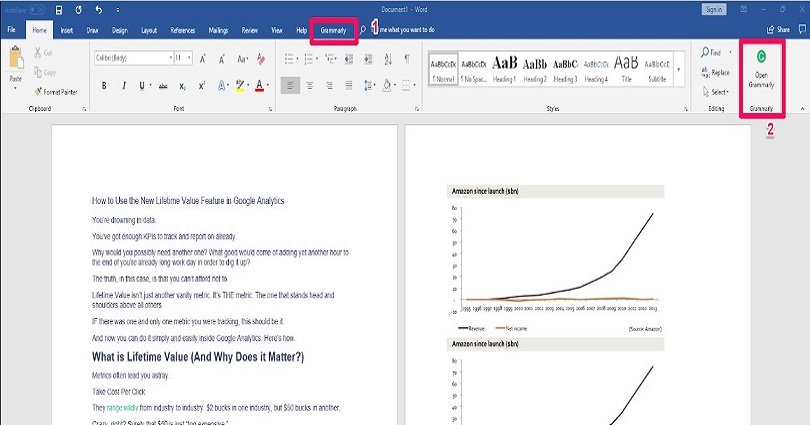Expand the Styles gallery
This screenshot has width=810, height=425.
[678, 70]
